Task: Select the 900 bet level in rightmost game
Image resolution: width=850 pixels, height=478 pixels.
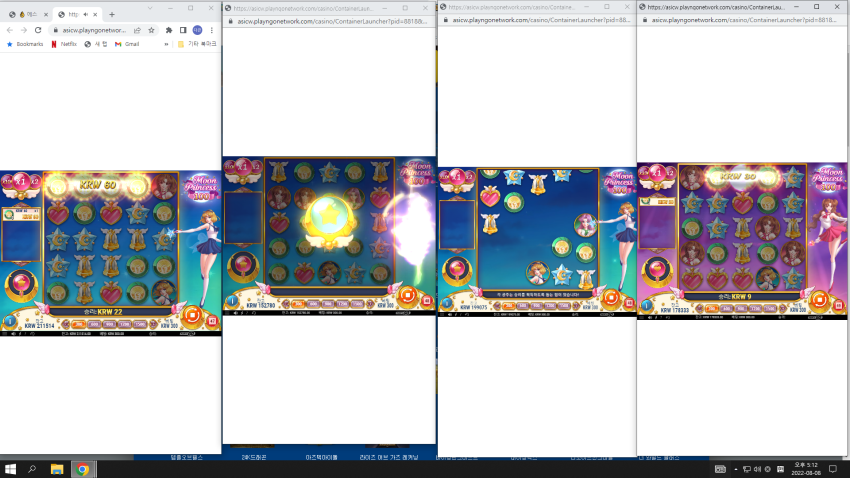Action: click(x=742, y=308)
